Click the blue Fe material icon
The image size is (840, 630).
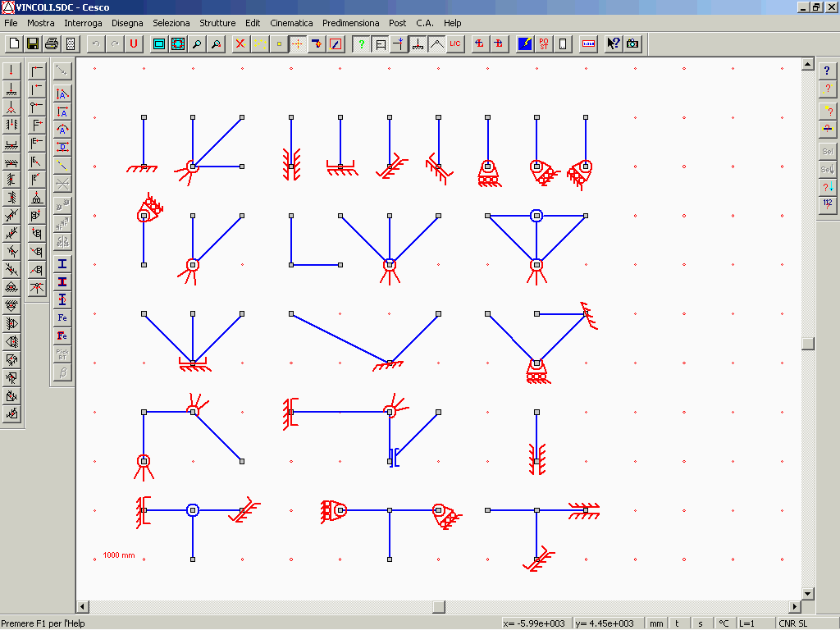(x=62, y=317)
